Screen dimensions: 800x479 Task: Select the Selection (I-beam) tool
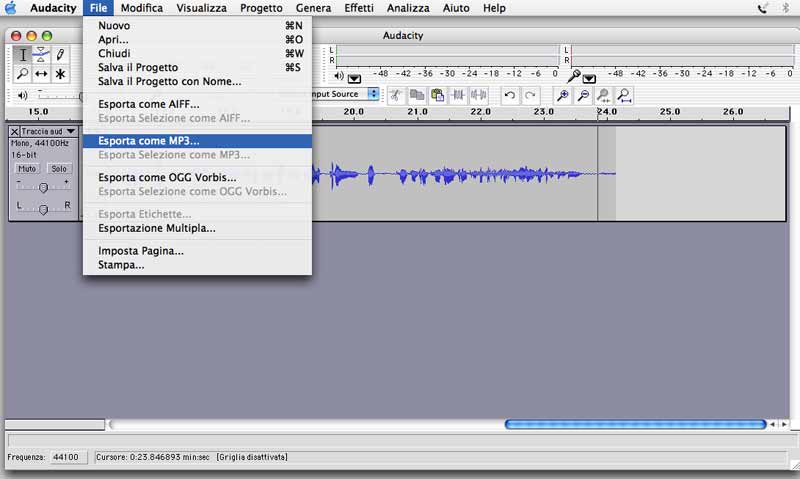pos(22,55)
